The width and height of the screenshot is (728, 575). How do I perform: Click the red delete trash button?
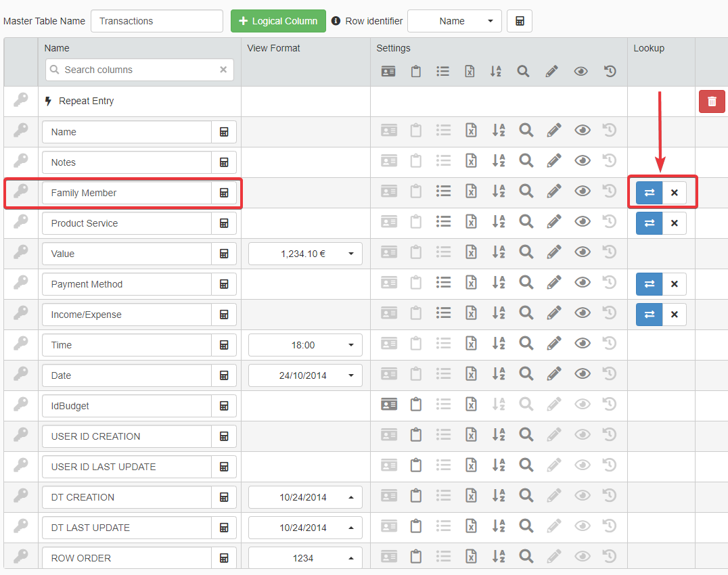[x=711, y=101]
